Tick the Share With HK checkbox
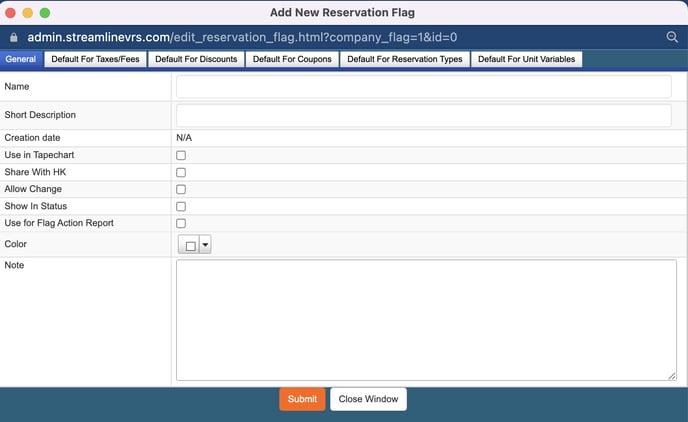 (x=181, y=172)
